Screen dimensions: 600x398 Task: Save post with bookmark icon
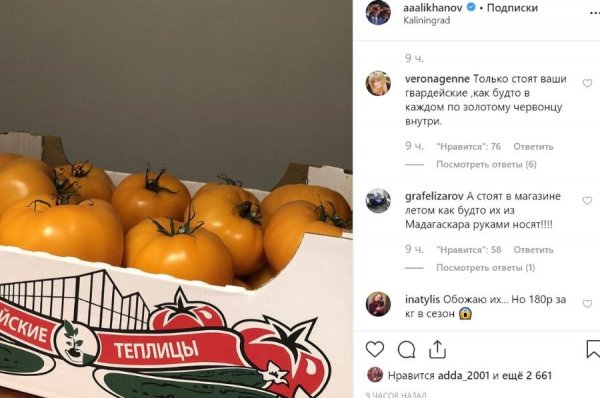click(593, 349)
